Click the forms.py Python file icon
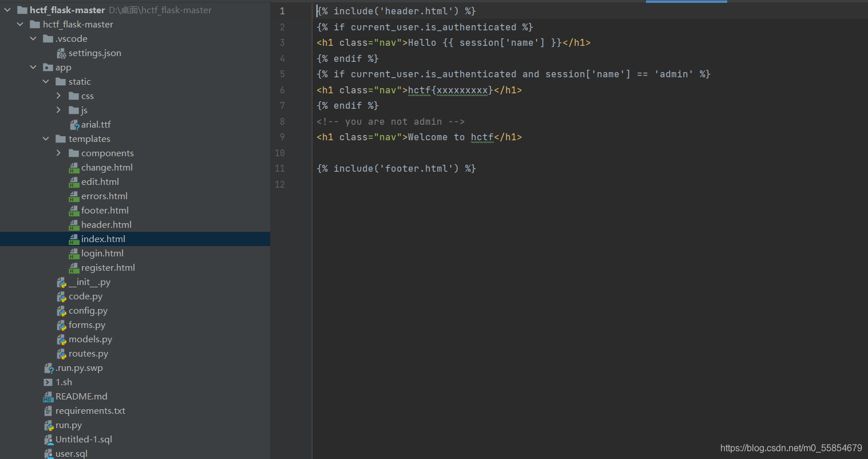 pos(61,325)
